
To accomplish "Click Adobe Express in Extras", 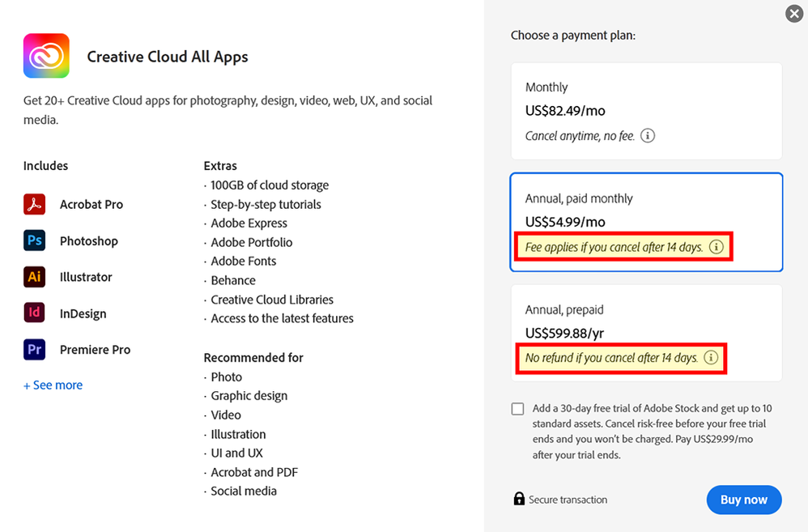I will tap(249, 223).
